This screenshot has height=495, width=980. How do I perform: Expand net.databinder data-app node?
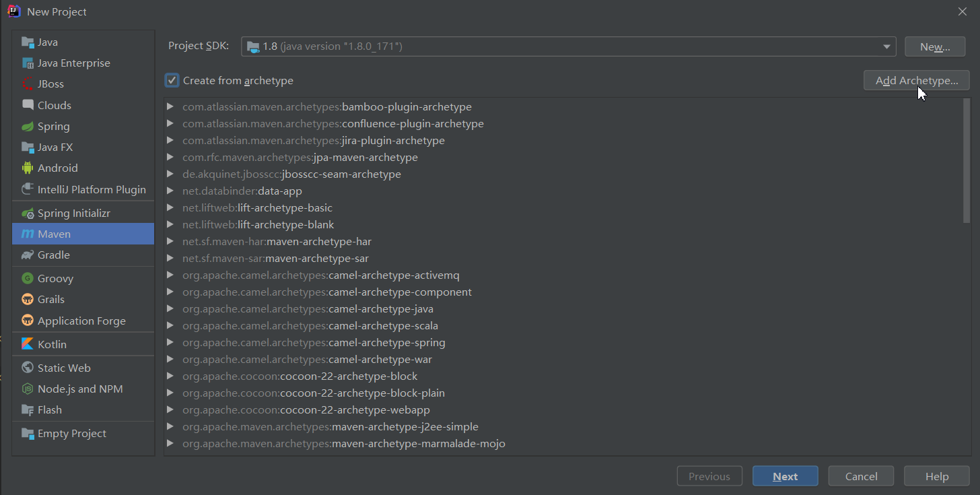click(x=170, y=191)
